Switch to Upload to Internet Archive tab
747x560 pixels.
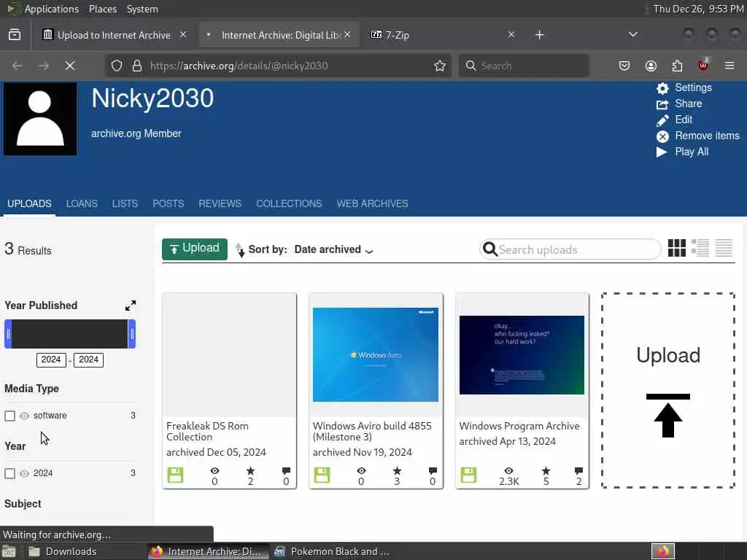coord(113,35)
